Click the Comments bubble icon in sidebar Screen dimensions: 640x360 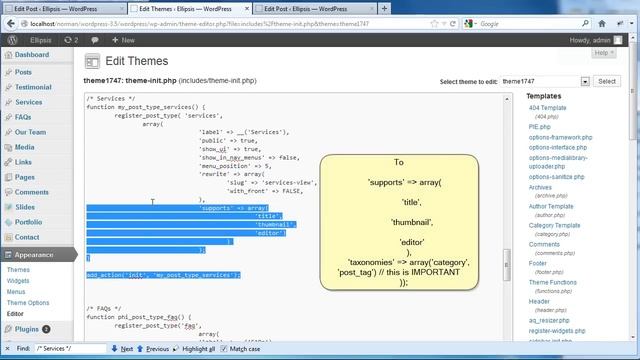click(x=8, y=192)
